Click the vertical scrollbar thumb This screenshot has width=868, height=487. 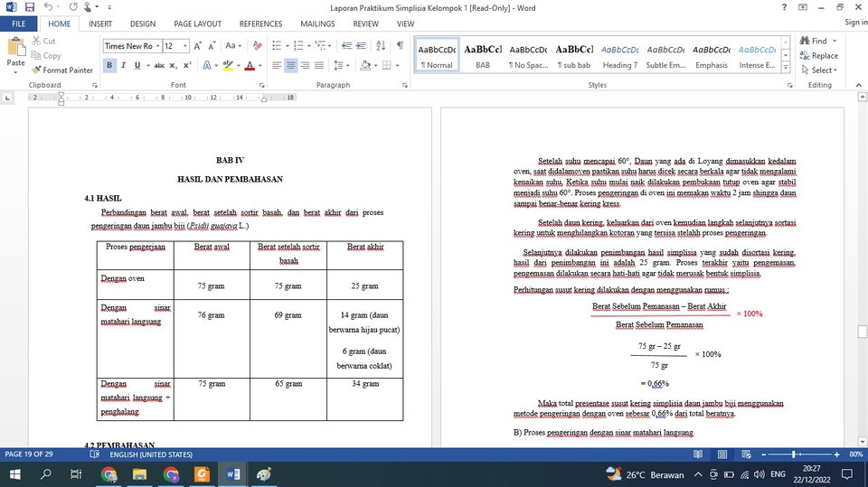[x=862, y=332]
